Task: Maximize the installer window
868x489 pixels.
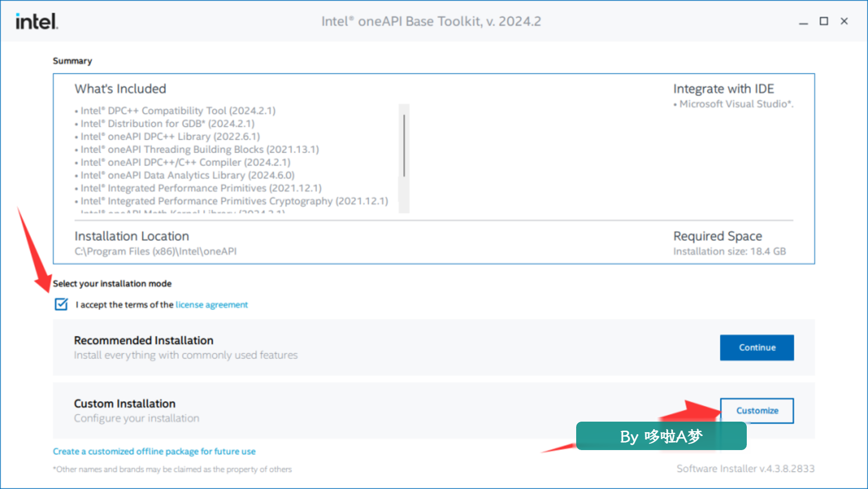Action: click(x=824, y=21)
